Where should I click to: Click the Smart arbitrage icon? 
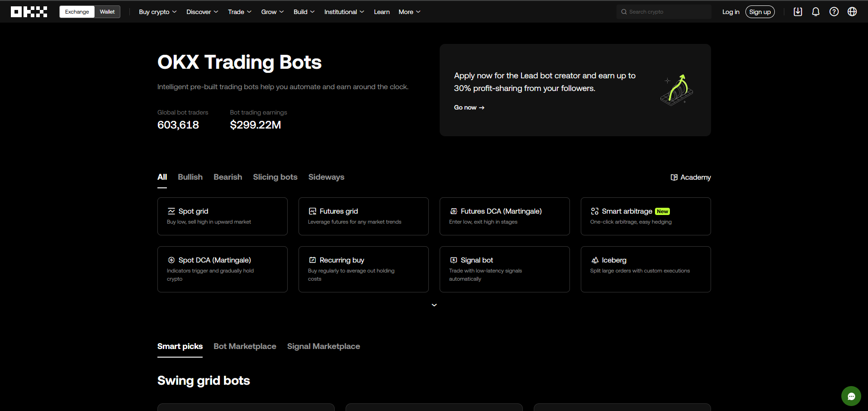pyautogui.click(x=595, y=211)
